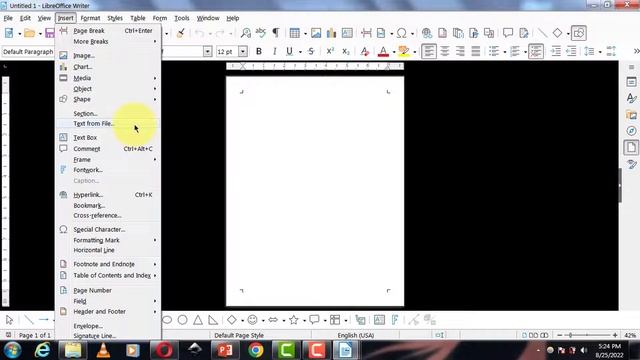Click the Insert Comment toolbar icon
Viewport: 640px width, 360px height.
coord(508,33)
